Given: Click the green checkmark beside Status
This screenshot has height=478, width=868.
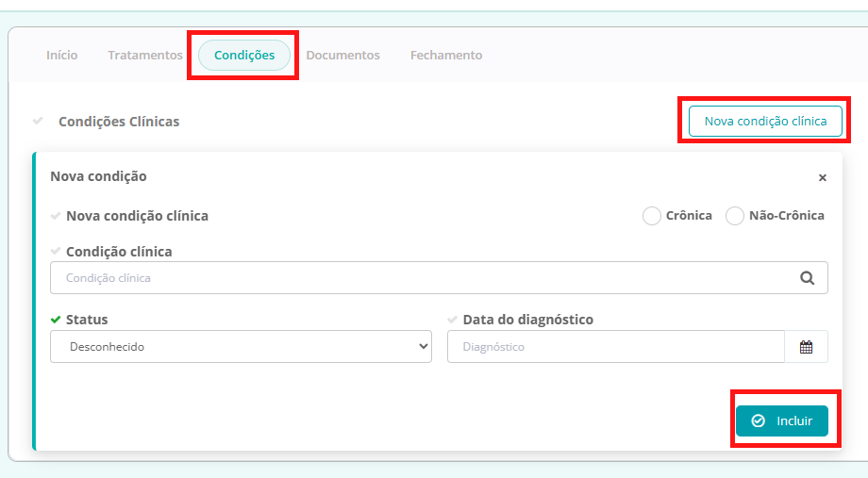Looking at the screenshot, I should point(56,320).
